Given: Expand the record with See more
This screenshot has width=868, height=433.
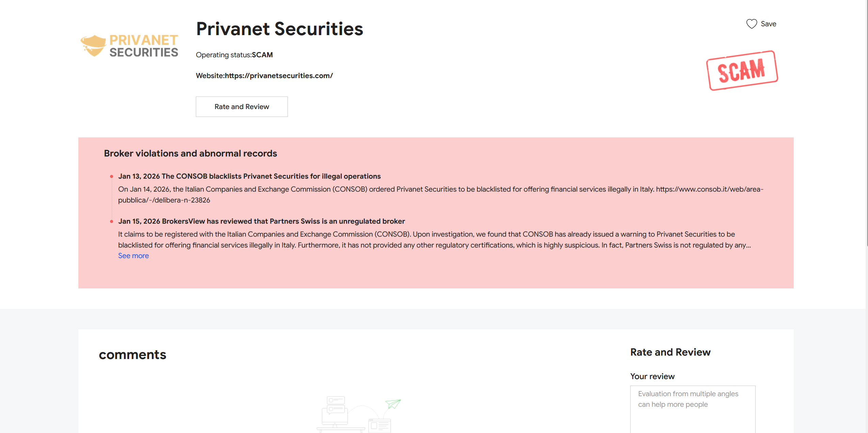Looking at the screenshot, I should (x=133, y=256).
